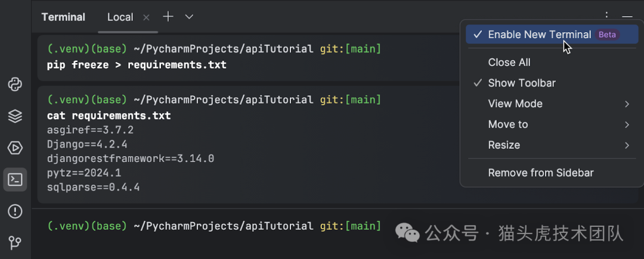
Task: Choose Close All from the menu
Action: point(509,63)
